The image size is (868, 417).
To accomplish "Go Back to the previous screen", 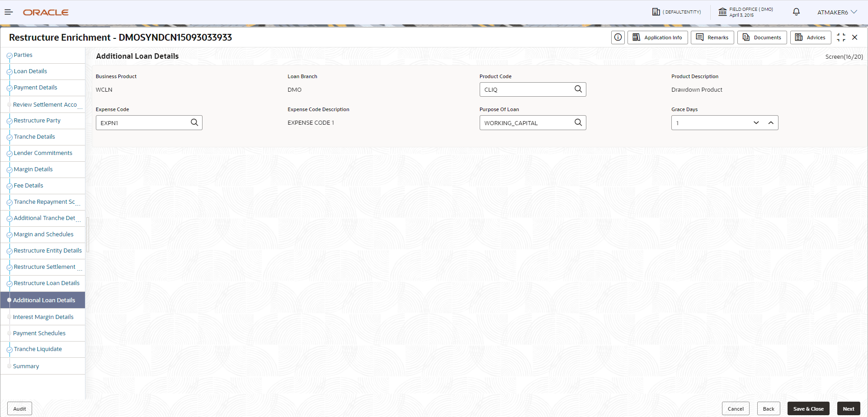I will 769,409.
